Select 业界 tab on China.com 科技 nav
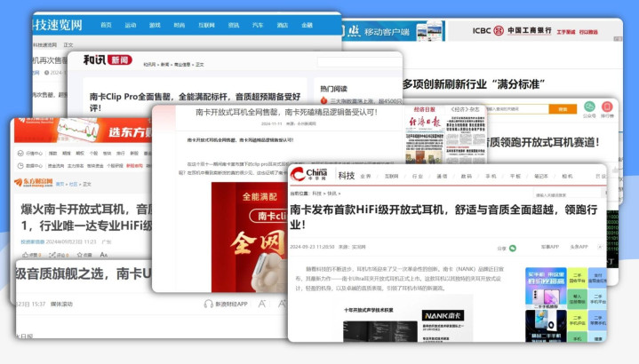The image size is (639, 364). pos(365,177)
